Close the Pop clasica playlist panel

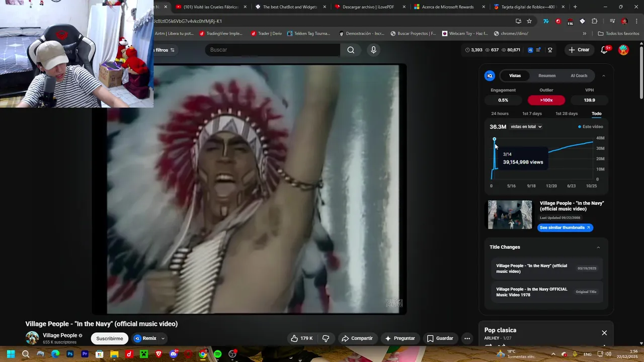pyautogui.click(x=604, y=333)
